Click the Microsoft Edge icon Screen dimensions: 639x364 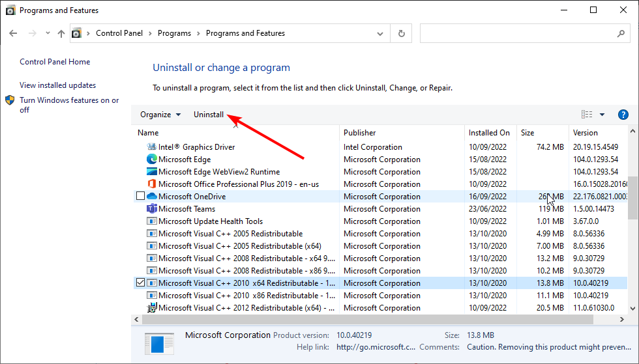(x=151, y=159)
